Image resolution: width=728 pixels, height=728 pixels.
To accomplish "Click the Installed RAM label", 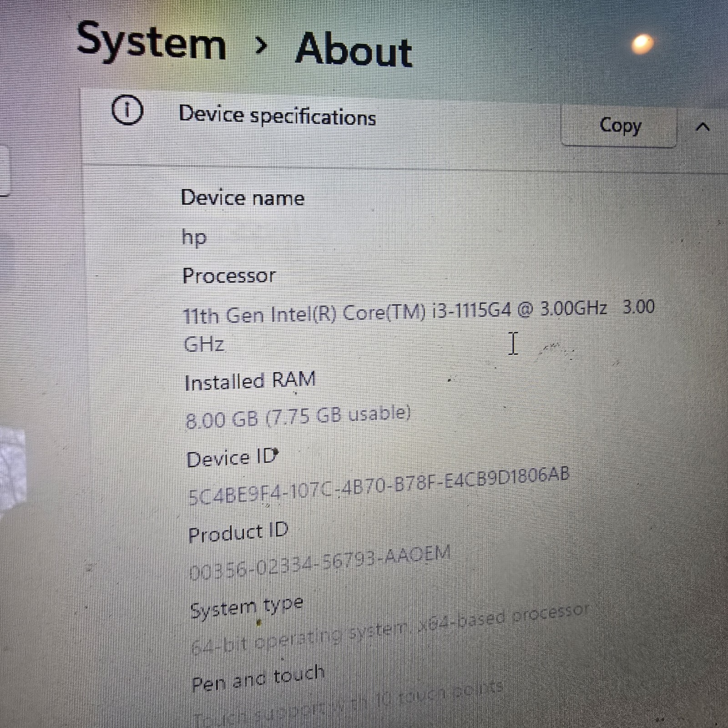I will click(x=250, y=381).
